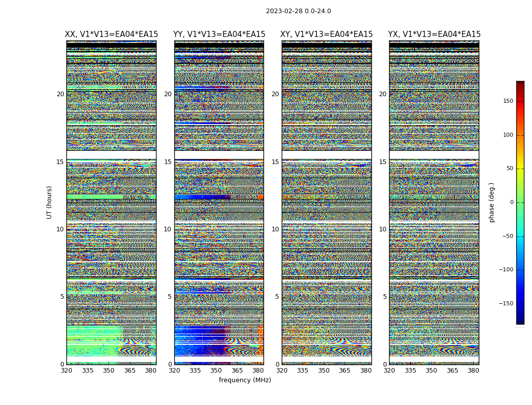Click the −100 tick label on the colorbar
The height and width of the screenshot is (405, 532).
point(506,270)
